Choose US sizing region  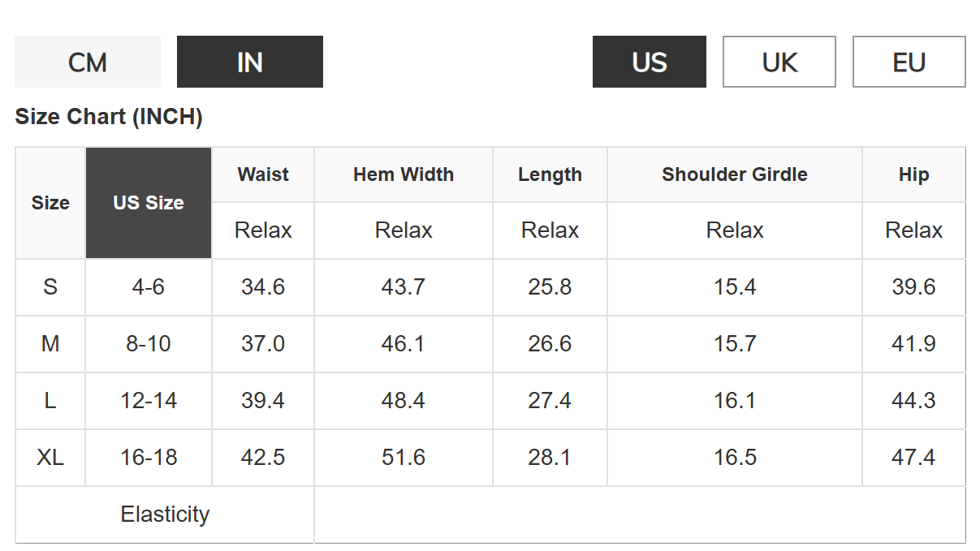650,62
